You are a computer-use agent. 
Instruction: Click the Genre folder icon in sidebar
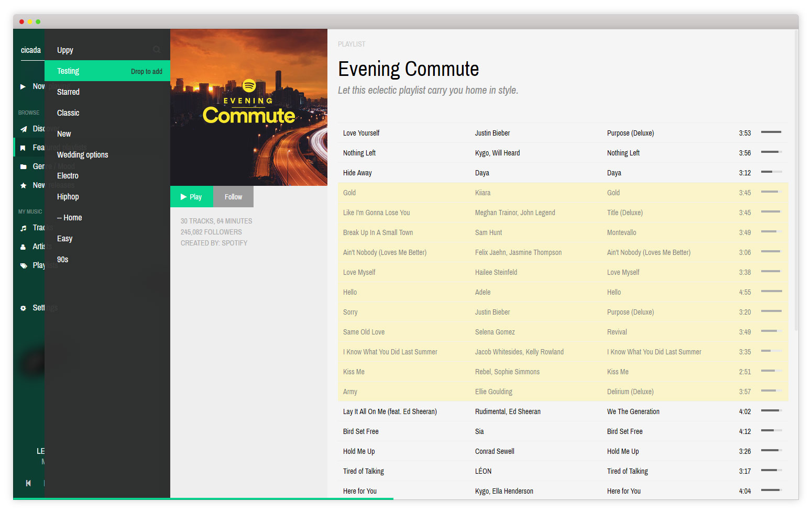pos(23,166)
